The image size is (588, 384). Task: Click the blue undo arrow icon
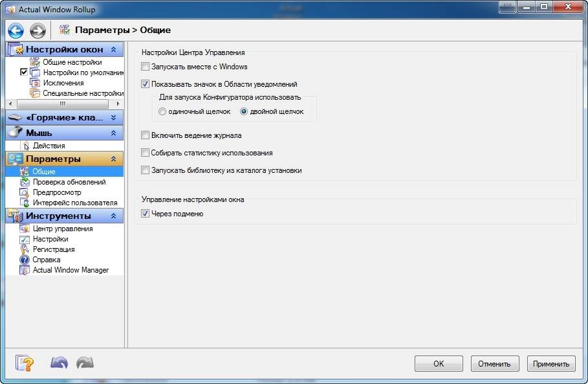pos(59,363)
